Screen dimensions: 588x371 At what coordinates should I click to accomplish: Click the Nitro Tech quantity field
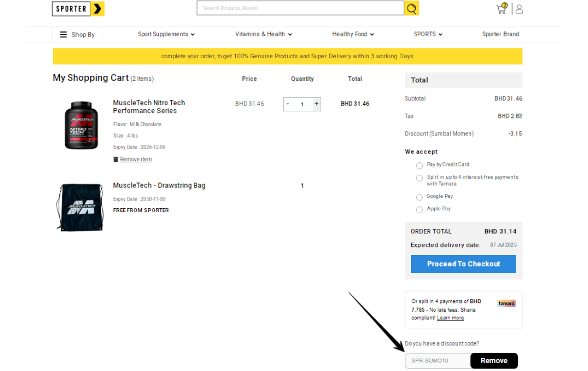(302, 104)
